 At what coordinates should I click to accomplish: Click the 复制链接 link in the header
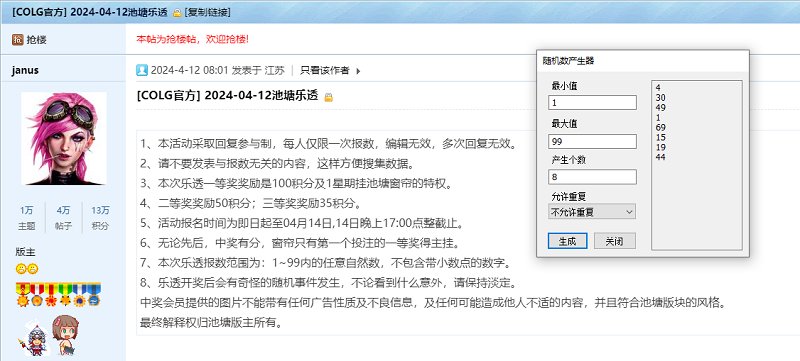[x=208, y=12]
